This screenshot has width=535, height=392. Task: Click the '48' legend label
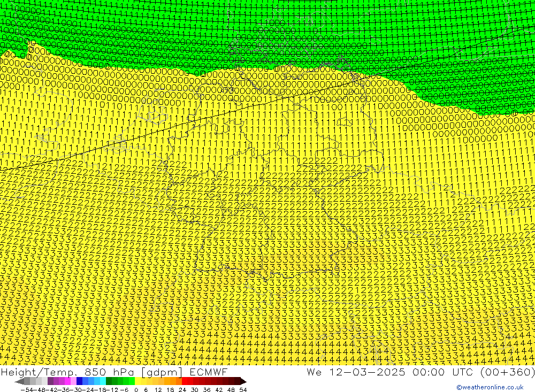(231, 390)
